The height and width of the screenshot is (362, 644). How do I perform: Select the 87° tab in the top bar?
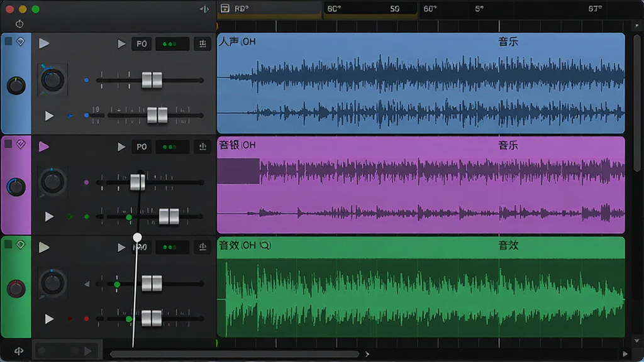[x=595, y=8]
